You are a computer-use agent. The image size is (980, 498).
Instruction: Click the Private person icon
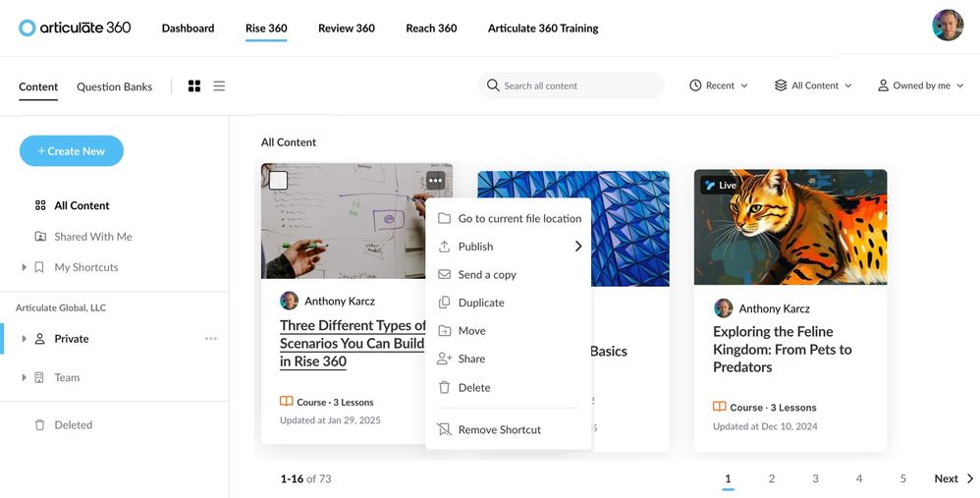tap(40, 339)
